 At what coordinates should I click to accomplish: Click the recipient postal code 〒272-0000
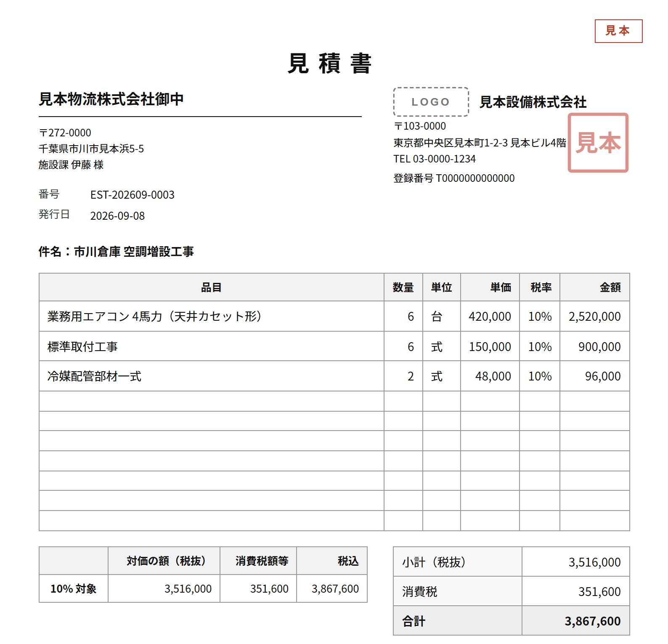tap(65, 133)
